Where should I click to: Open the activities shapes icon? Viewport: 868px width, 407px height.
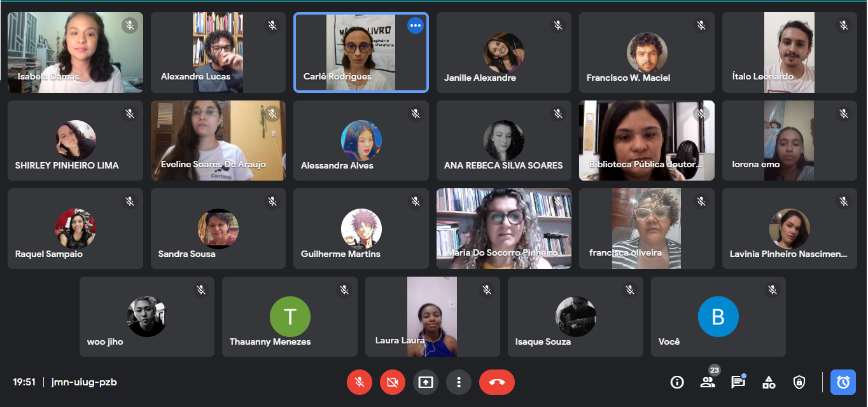[x=769, y=382]
